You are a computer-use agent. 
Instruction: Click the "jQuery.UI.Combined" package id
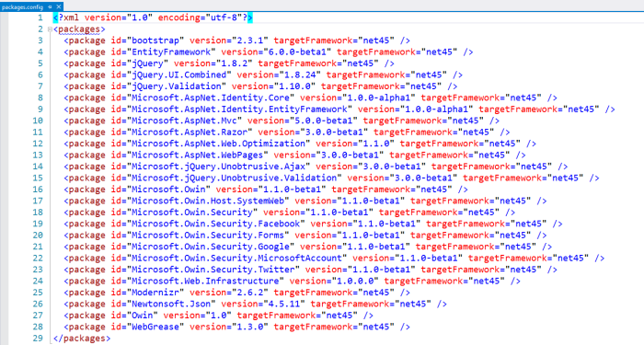pos(179,75)
